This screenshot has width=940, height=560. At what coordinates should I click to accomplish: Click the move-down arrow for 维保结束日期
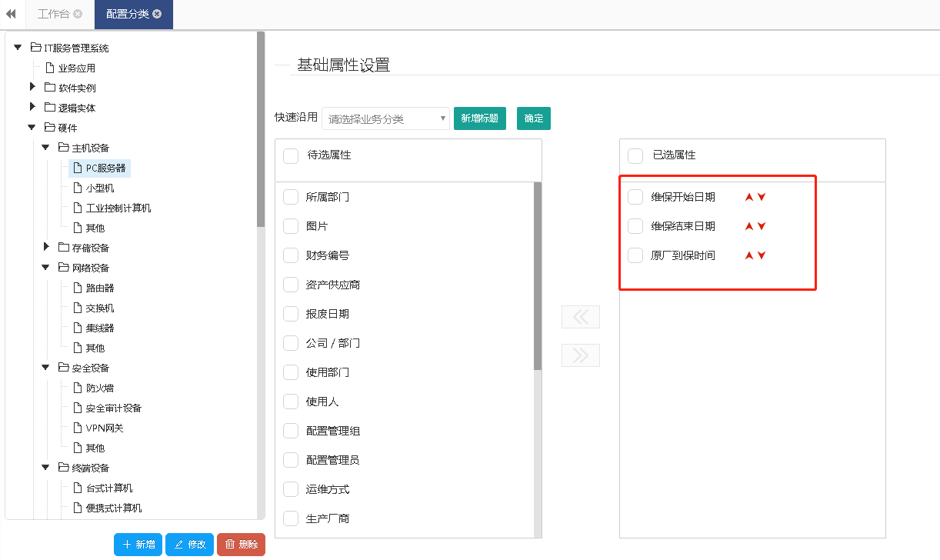tap(762, 226)
